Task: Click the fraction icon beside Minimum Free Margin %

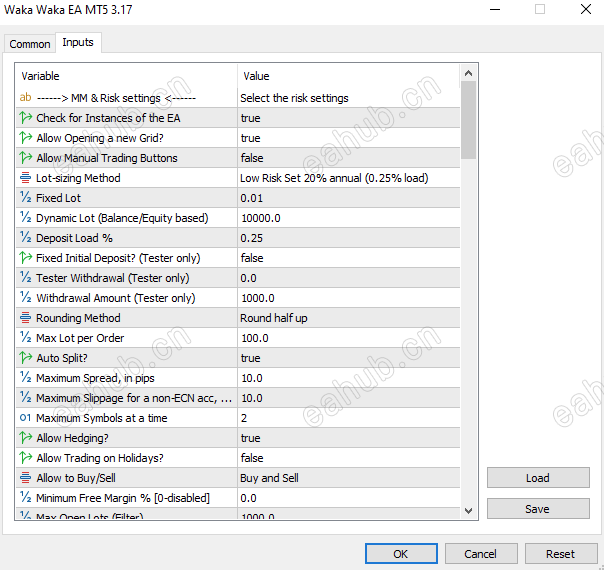Action: coord(25,498)
